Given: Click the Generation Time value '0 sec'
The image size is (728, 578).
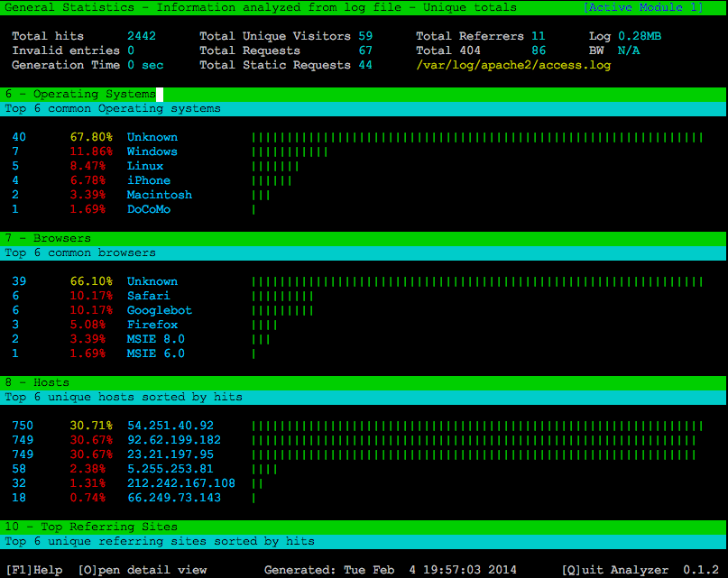Looking at the screenshot, I should pos(145,65).
